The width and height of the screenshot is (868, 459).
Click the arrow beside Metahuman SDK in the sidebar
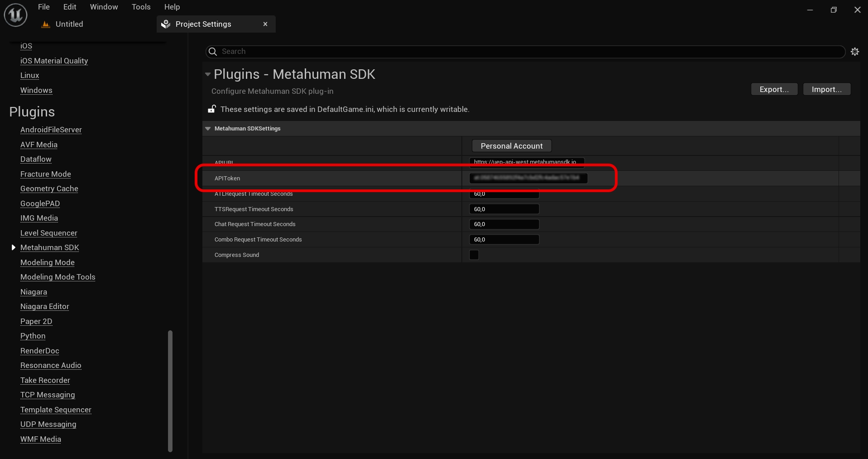[14, 247]
